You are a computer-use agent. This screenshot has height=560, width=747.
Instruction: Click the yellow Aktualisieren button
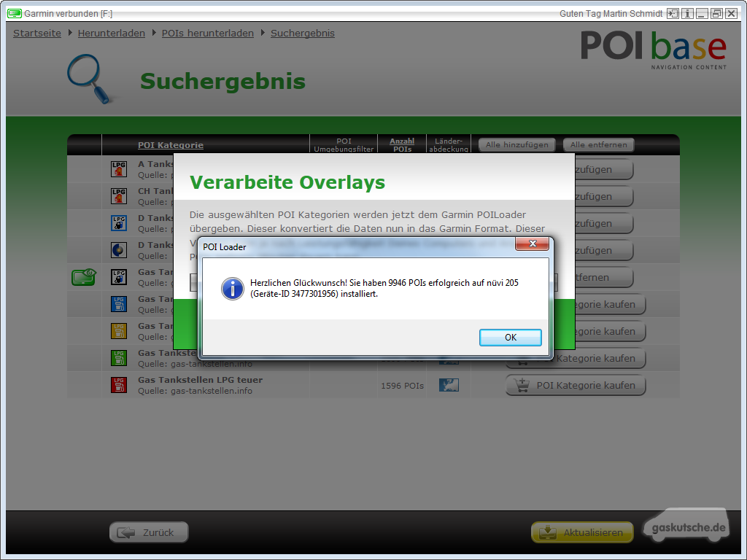point(582,532)
